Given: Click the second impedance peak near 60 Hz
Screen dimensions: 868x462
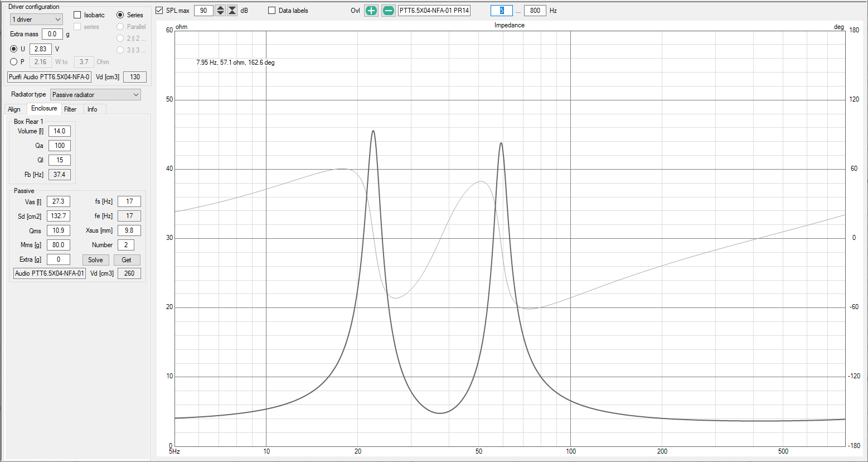Looking at the screenshot, I should tap(501, 144).
